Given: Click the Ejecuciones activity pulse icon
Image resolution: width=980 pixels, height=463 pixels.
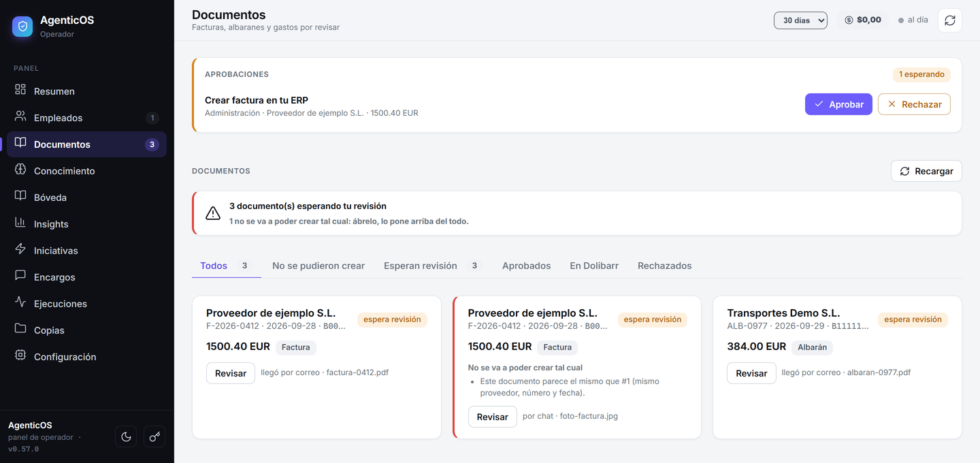Looking at the screenshot, I should 20,302.
